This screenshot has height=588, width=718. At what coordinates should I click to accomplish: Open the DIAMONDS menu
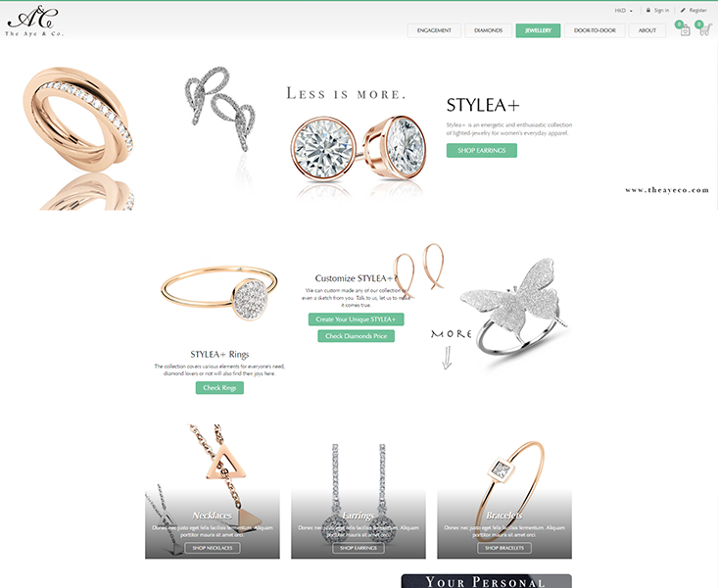488,30
